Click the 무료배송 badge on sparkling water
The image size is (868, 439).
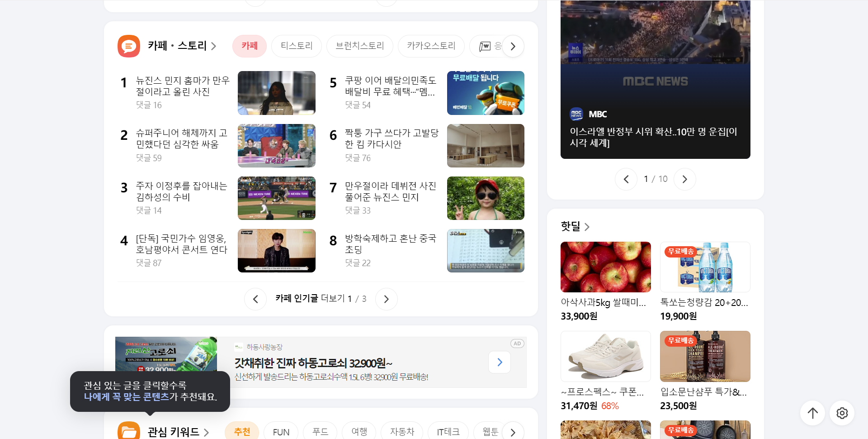[681, 251]
